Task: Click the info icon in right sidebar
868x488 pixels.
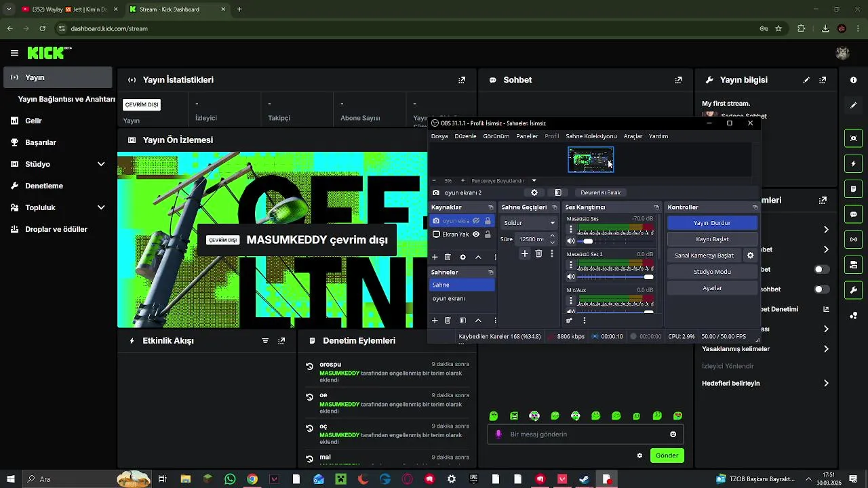Action: 853,80
